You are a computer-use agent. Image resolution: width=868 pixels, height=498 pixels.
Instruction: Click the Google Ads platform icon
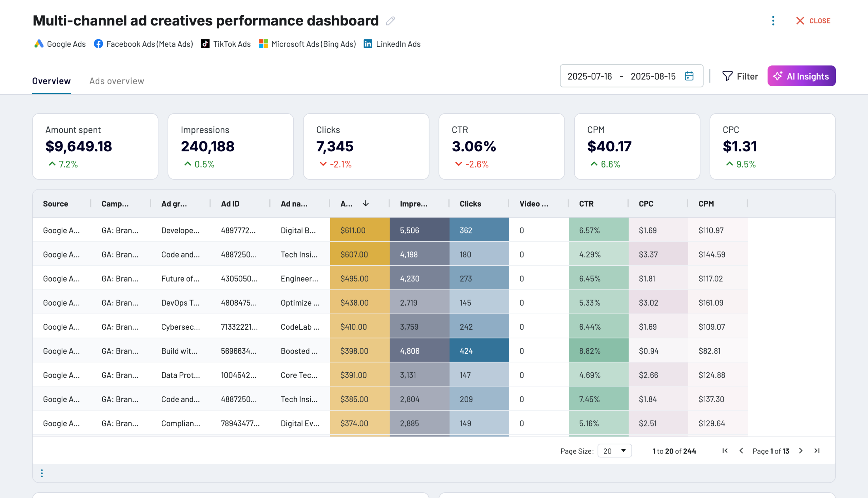pyautogui.click(x=39, y=44)
